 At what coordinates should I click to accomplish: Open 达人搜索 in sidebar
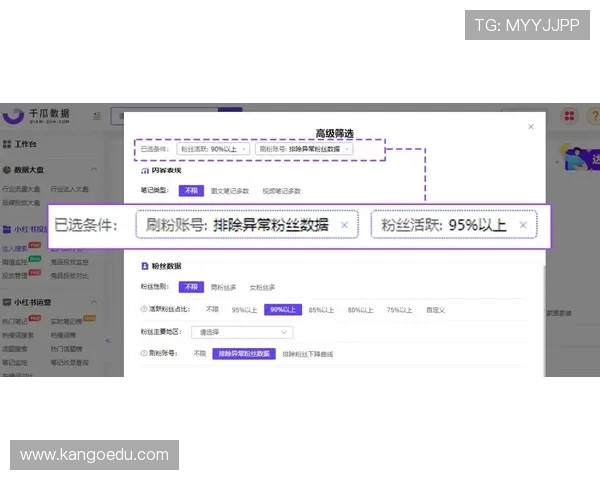click(15, 249)
